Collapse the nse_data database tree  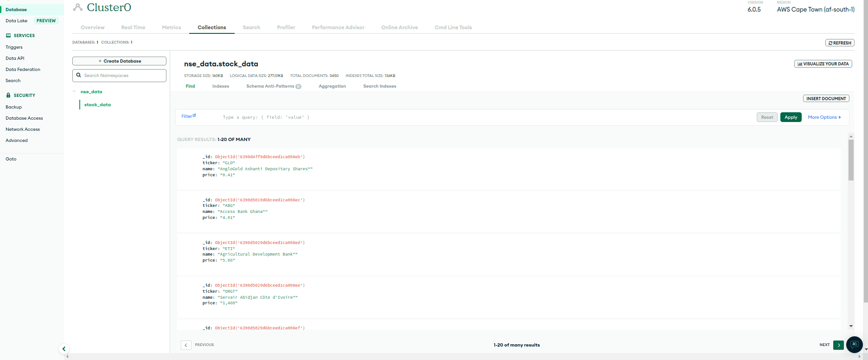click(74, 92)
